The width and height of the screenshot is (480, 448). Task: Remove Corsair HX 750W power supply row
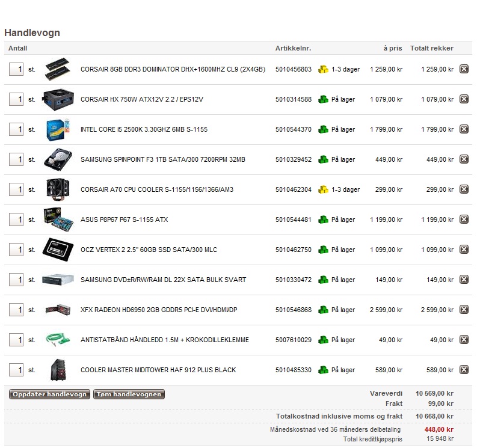pos(464,99)
